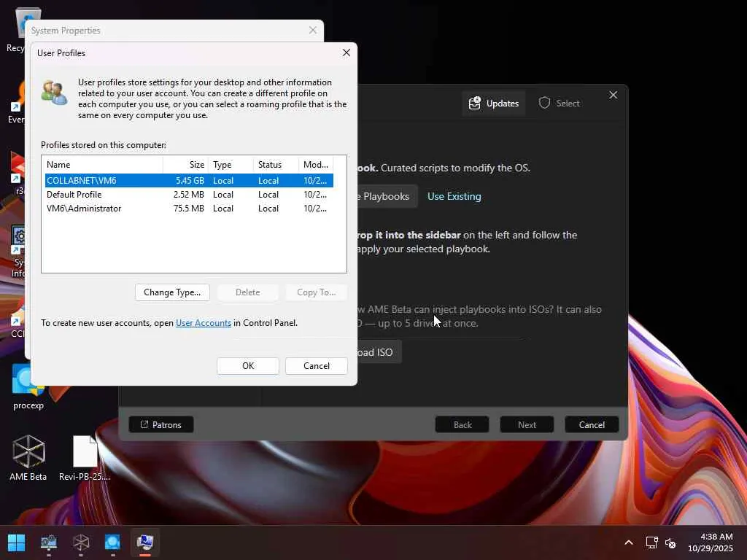
Task: Click the Delete button in User Profiles
Action: tap(248, 292)
